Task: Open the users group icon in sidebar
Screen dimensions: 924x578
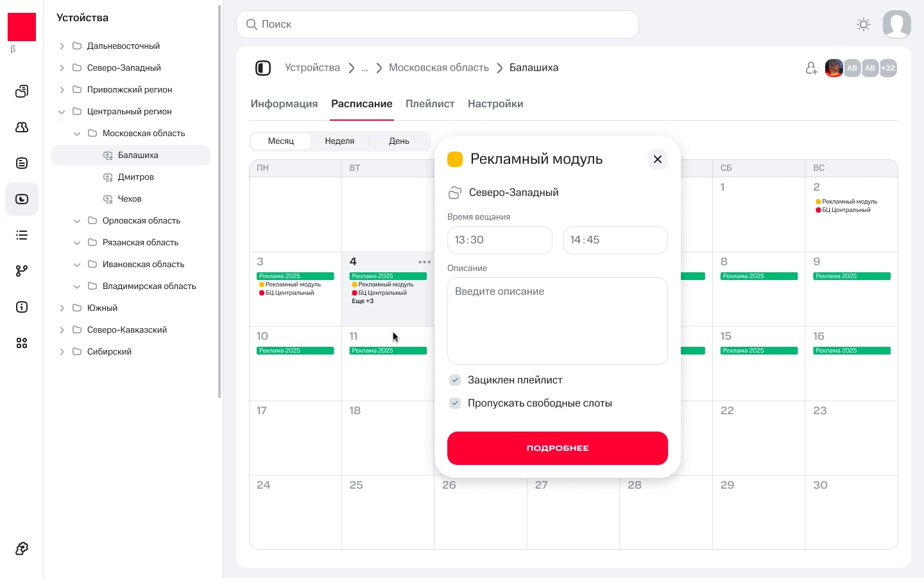Action: pyautogui.click(x=22, y=127)
